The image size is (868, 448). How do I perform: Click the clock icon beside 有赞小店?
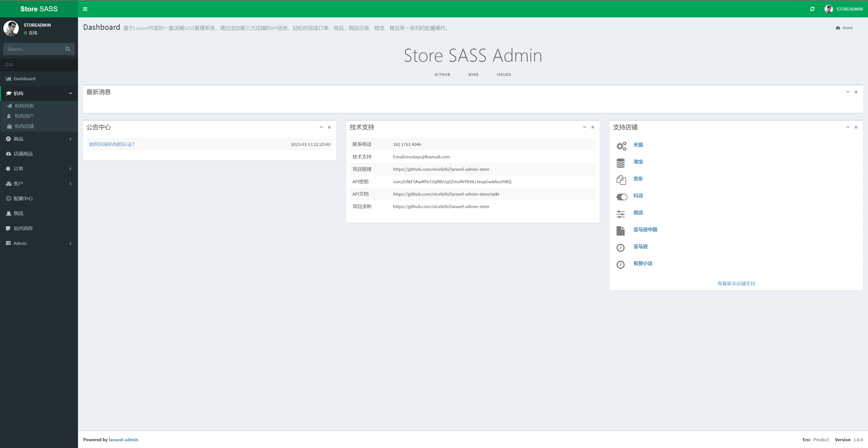pyautogui.click(x=620, y=265)
